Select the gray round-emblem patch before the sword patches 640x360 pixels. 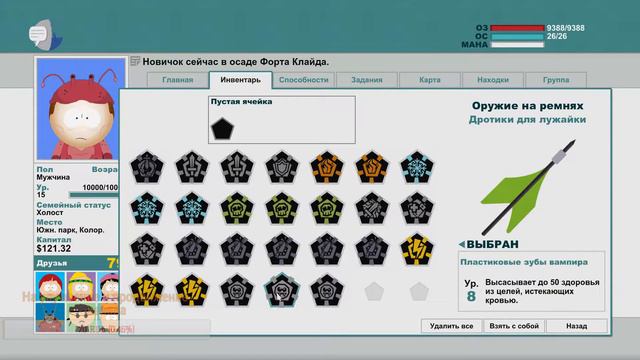[147, 167]
